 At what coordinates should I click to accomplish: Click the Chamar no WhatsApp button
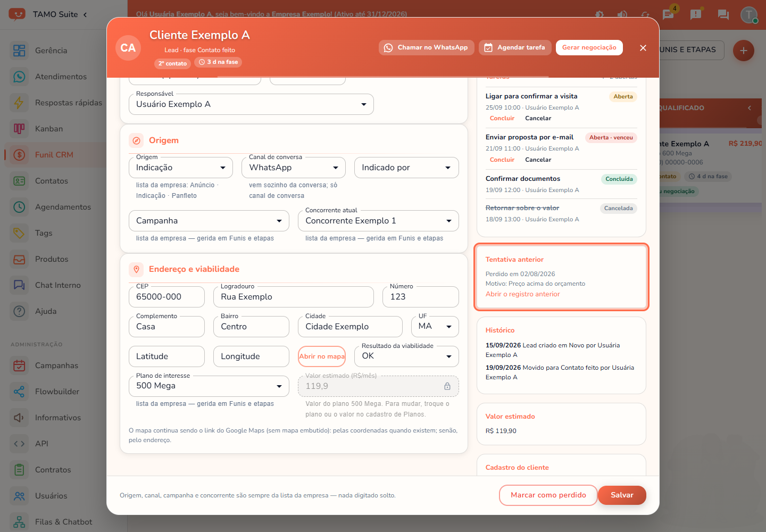427,48
